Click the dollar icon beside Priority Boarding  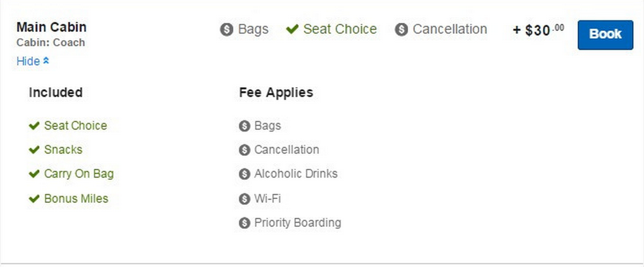[245, 222]
